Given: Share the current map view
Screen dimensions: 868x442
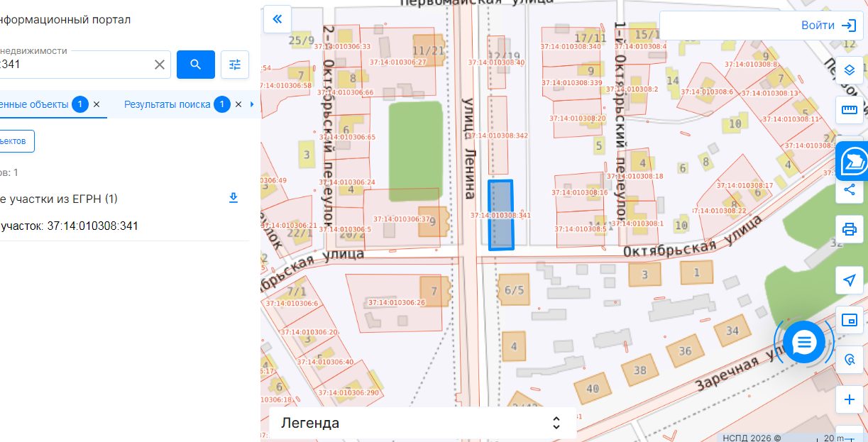Looking at the screenshot, I should click(849, 189).
